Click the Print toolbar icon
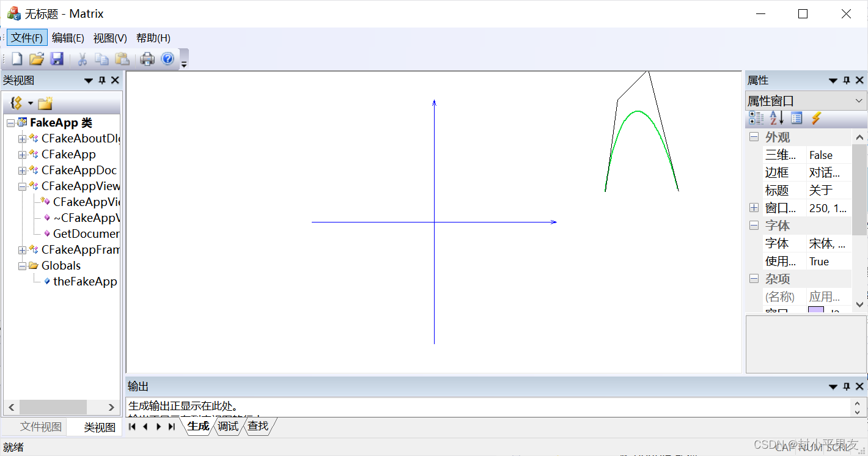868x456 pixels. pos(147,59)
